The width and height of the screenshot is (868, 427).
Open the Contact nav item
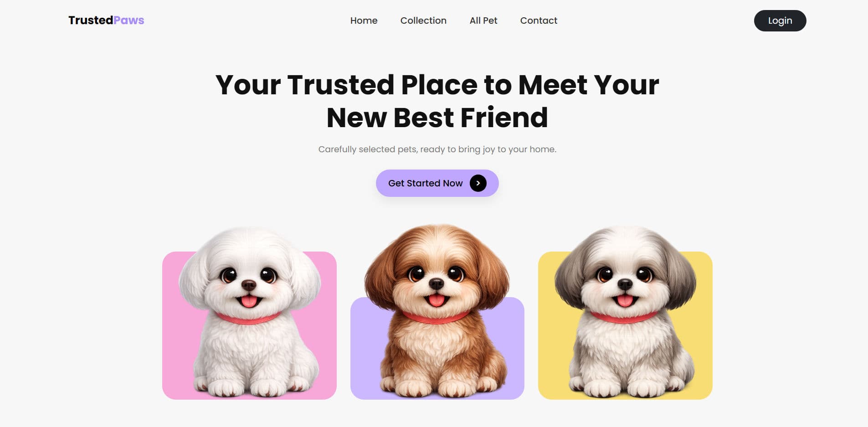(539, 21)
